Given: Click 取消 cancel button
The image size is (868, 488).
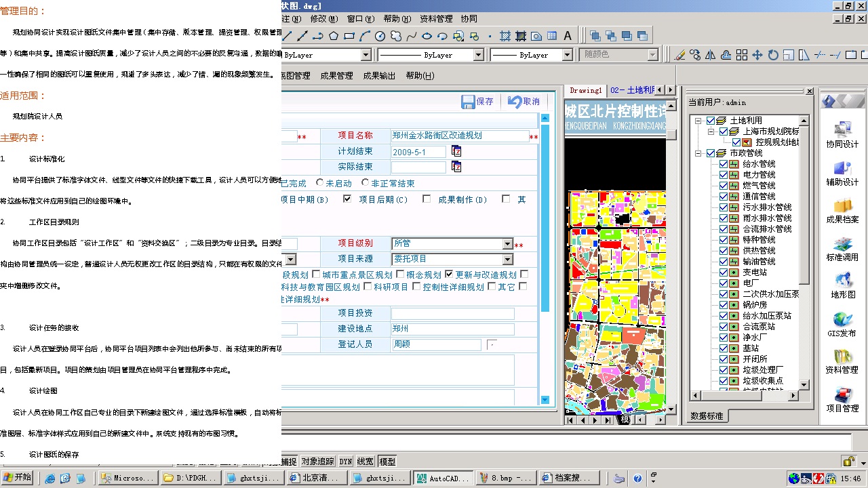Looking at the screenshot, I should tap(524, 102).
